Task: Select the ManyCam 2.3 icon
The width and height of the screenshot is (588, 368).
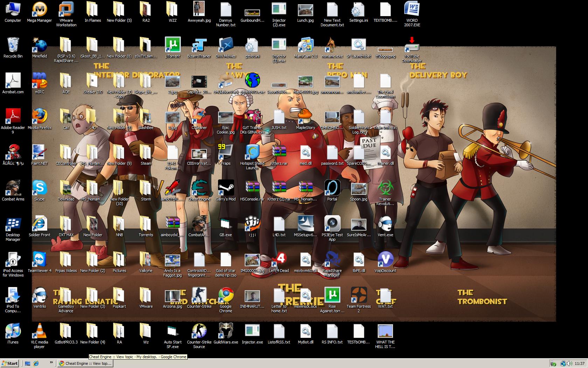Action: click(x=306, y=48)
